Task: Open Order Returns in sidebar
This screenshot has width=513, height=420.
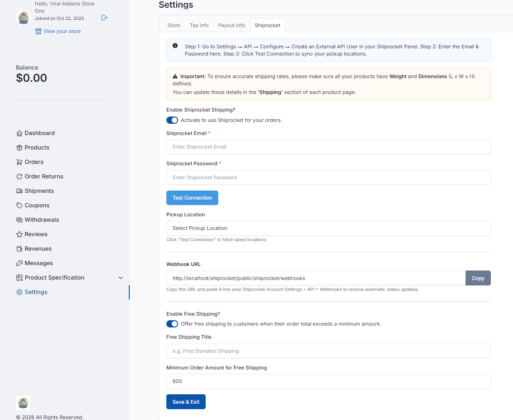Action: click(44, 177)
